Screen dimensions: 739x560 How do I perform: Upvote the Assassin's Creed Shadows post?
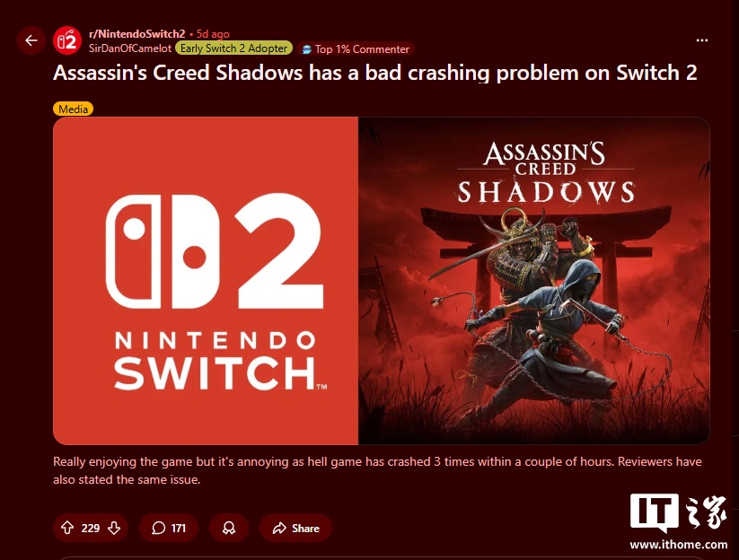pyautogui.click(x=67, y=528)
